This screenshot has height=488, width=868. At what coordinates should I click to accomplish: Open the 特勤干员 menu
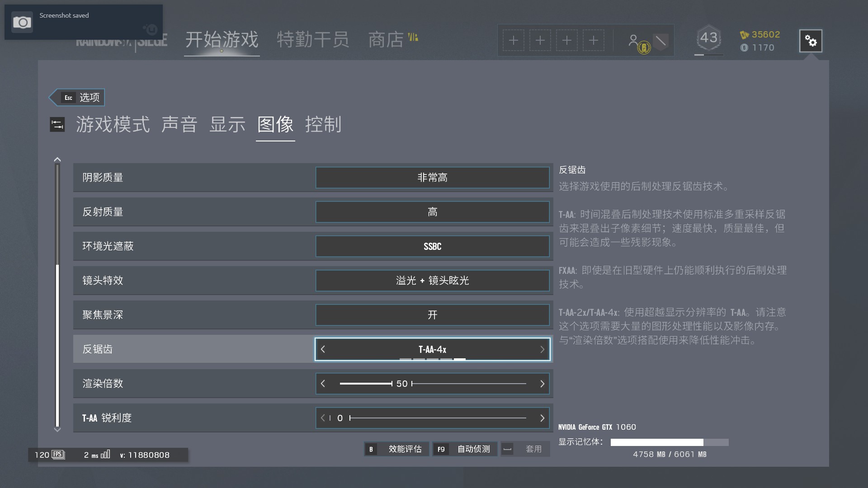[x=313, y=40]
